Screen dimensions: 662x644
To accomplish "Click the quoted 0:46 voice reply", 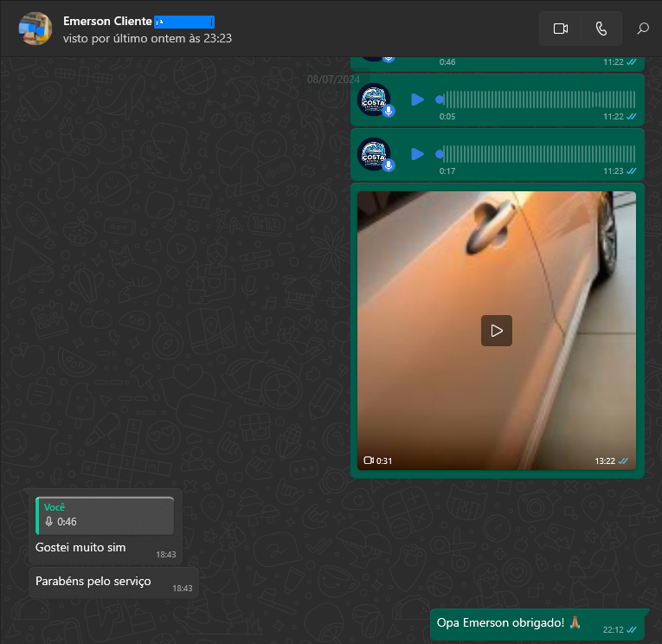I will (x=105, y=515).
